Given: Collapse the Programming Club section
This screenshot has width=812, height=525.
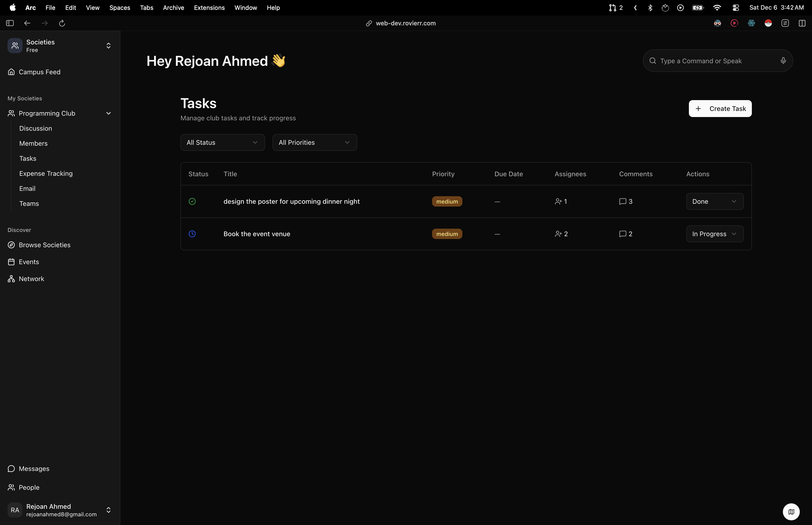Looking at the screenshot, I should 108,113.
